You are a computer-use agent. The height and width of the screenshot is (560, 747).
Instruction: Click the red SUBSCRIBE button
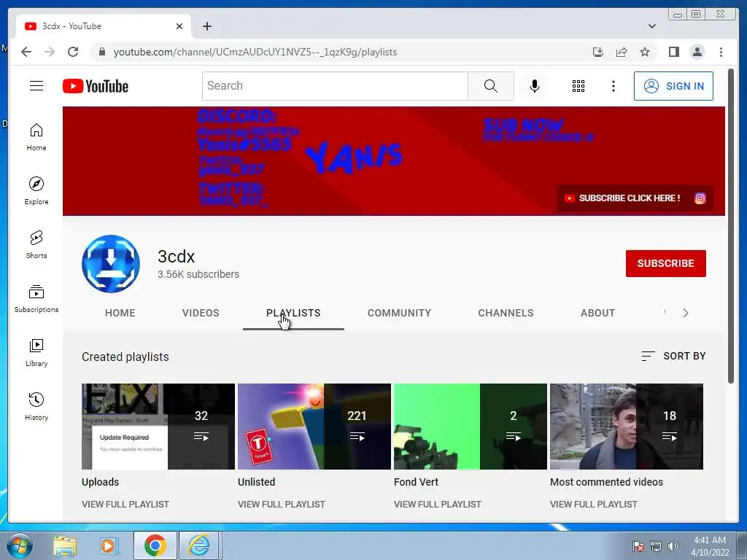click(x=665, y=263)
